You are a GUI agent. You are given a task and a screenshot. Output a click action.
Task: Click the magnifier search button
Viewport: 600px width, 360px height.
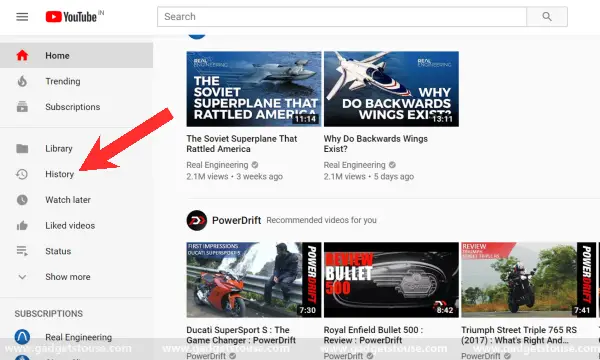coord(547,16)
